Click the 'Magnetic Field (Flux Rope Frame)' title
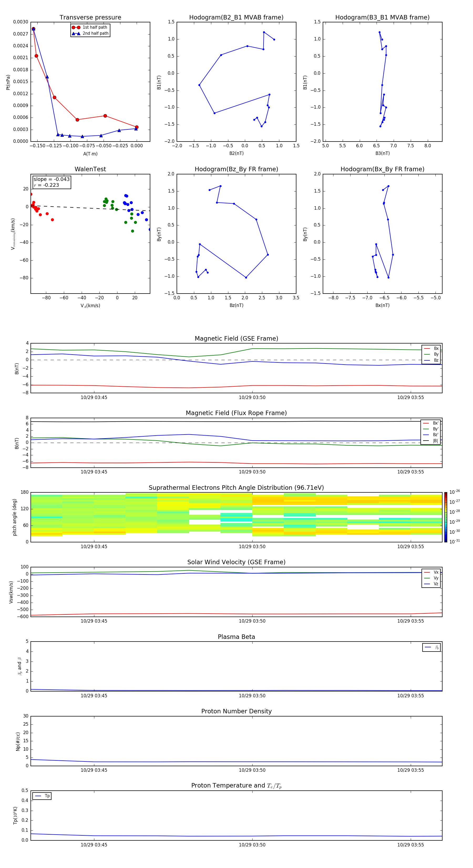 [236, 413]
